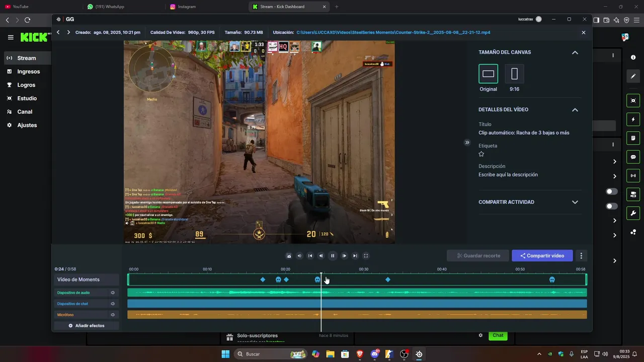
Task: Step one frame backward
Action: click(x=321, y=256)
